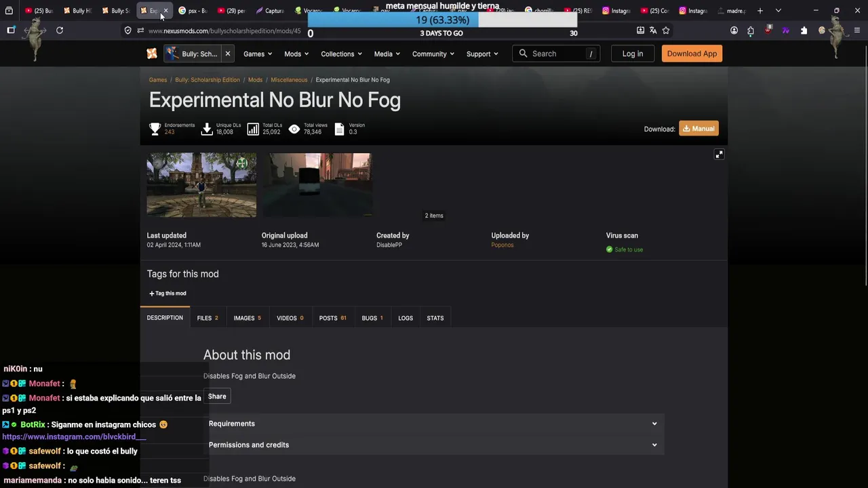This screenshot has width=868, height=488.
Task: Click the Log in button
Action: (x=633, y=54)
